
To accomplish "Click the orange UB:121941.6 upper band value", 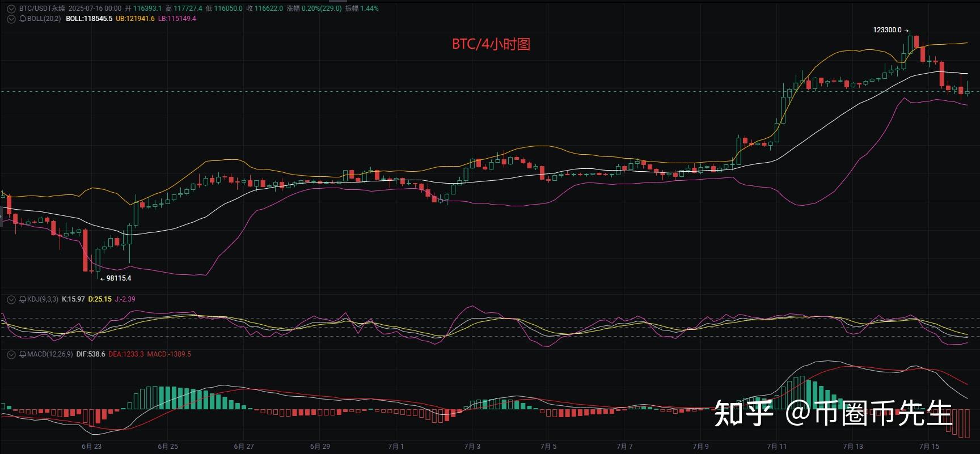I will click(x=135, y=19).
